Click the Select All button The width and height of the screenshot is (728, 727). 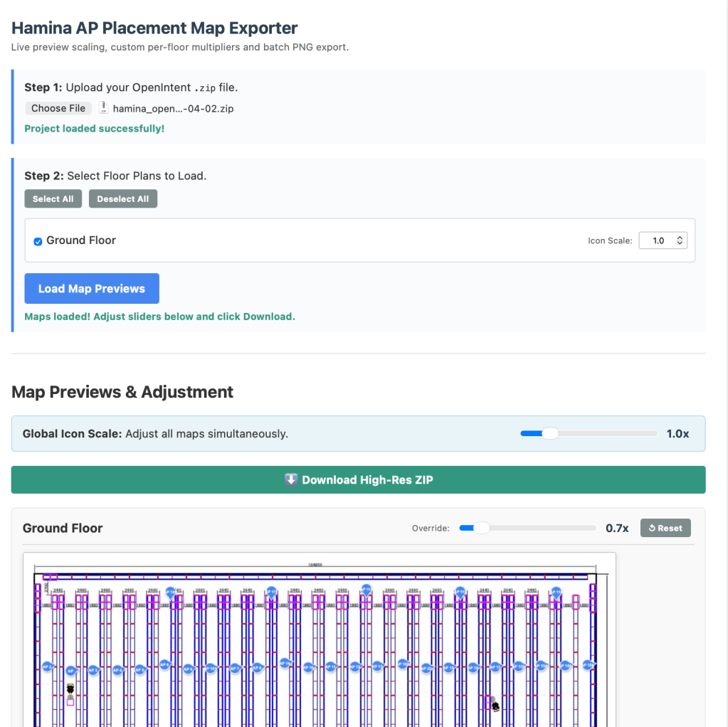[53, 199]
